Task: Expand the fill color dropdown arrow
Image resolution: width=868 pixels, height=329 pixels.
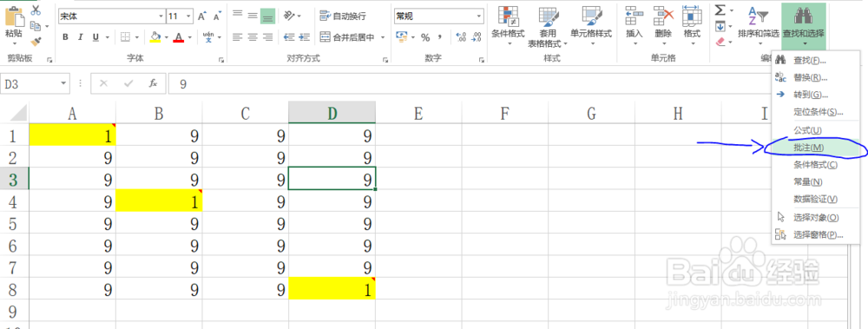Action: (166, 37)
